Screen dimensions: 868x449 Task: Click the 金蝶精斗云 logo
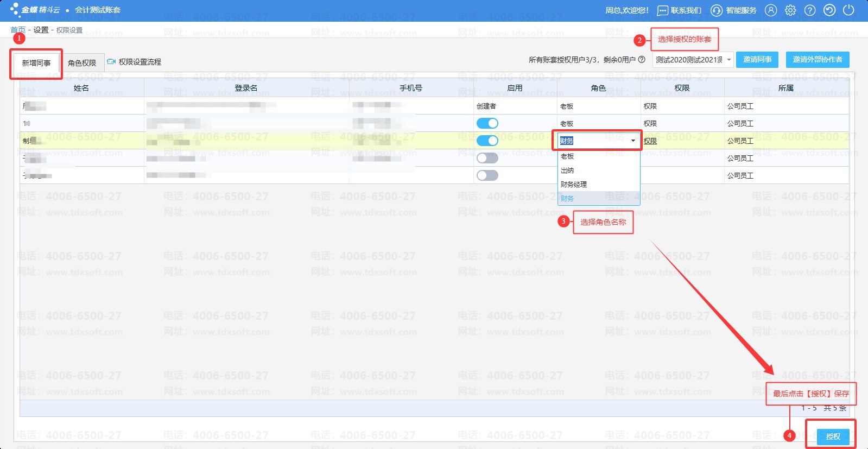35,10
